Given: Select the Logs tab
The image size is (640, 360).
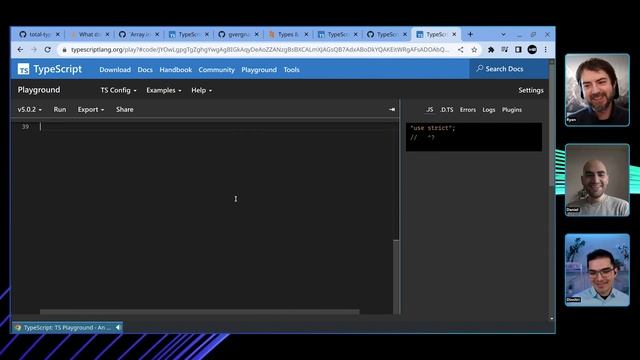Looking at the screenshot, I should (x=489, y=110).
